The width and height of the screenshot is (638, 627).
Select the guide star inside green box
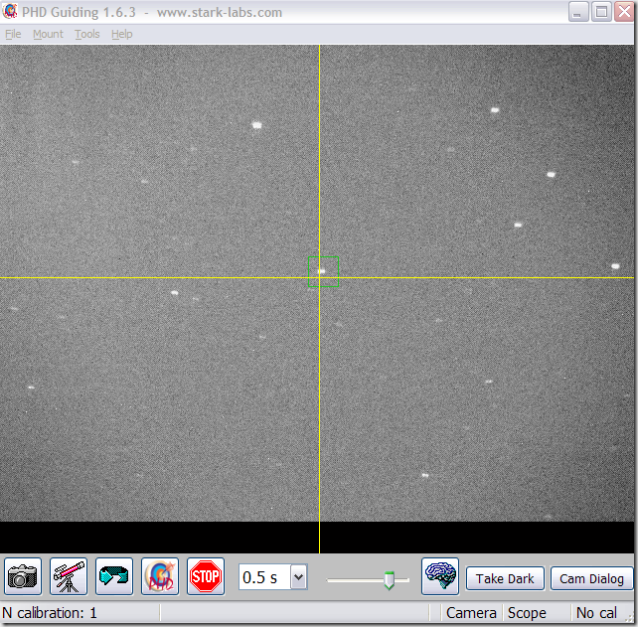pyautogui.click(x=322, y=271)
